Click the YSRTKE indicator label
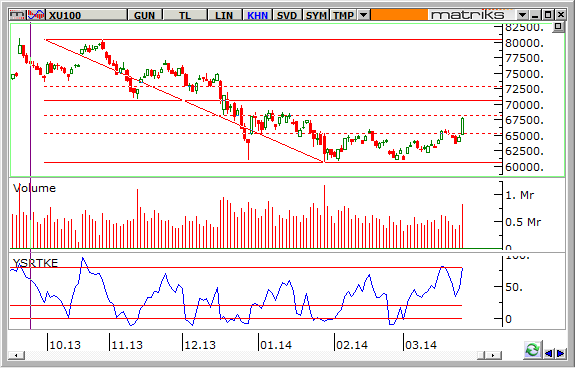This screenshot has height=368, width=575. [x=35, y=263]
